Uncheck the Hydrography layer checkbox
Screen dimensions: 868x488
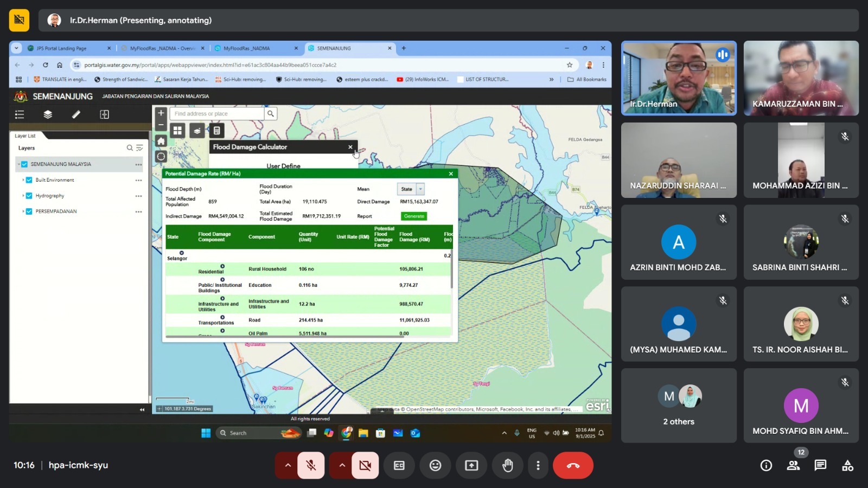(x=29, y=196)
